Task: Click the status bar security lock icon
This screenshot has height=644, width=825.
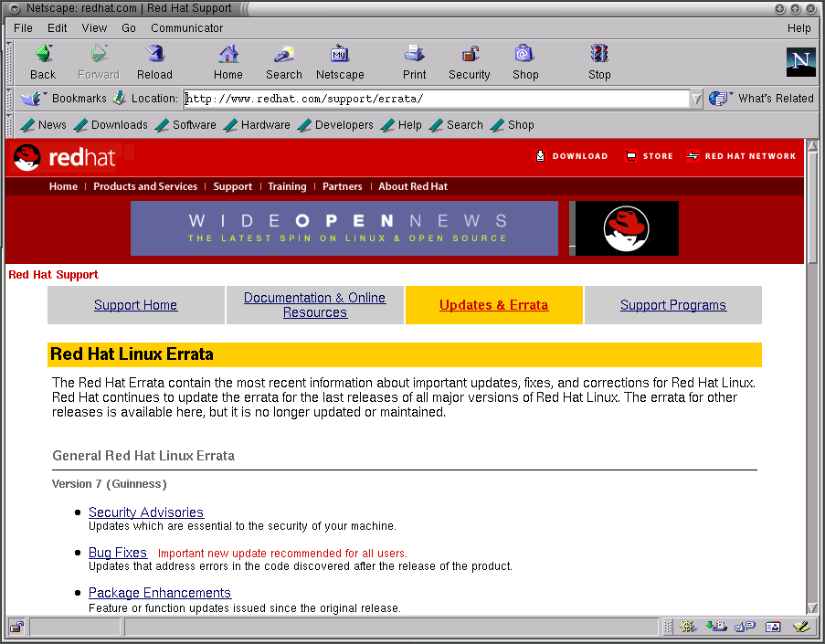Action: pos(16,627)
